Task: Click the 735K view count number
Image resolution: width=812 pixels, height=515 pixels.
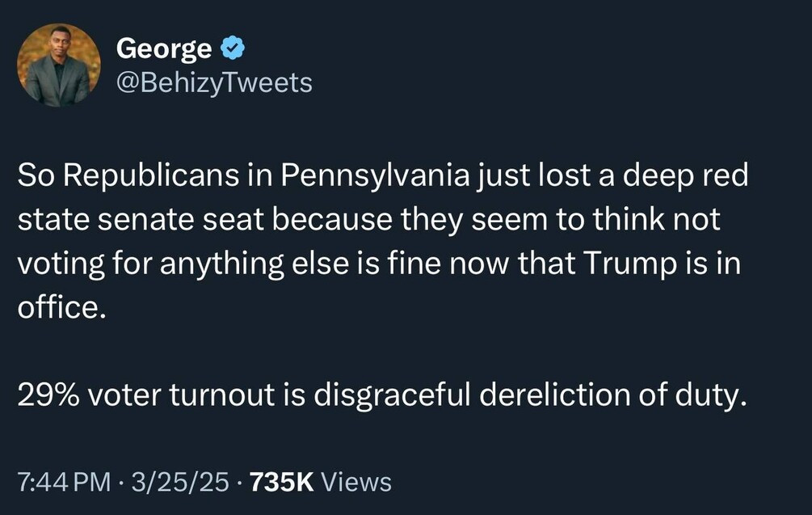Action: click(282, 483)
